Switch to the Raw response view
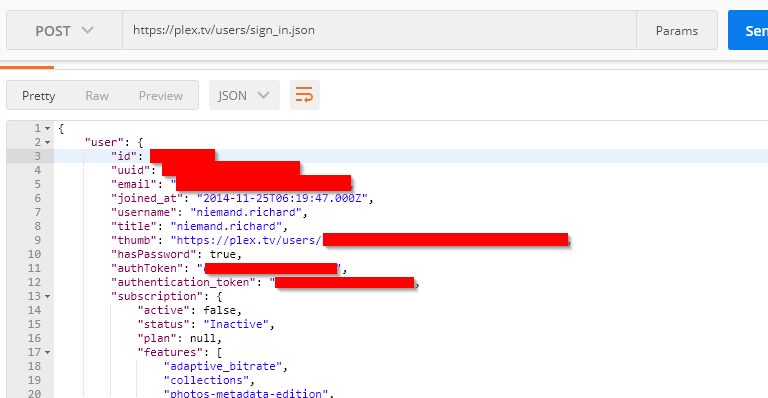 click(97, 95)
